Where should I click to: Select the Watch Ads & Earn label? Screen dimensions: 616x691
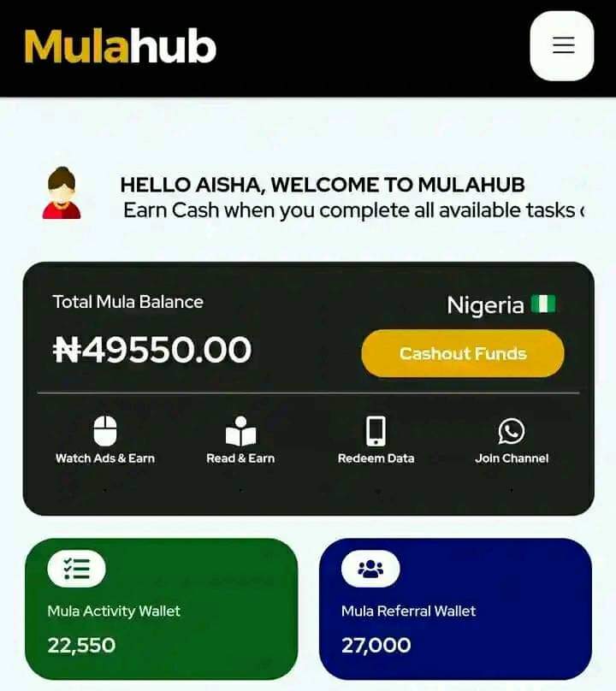tap(105, 458)
